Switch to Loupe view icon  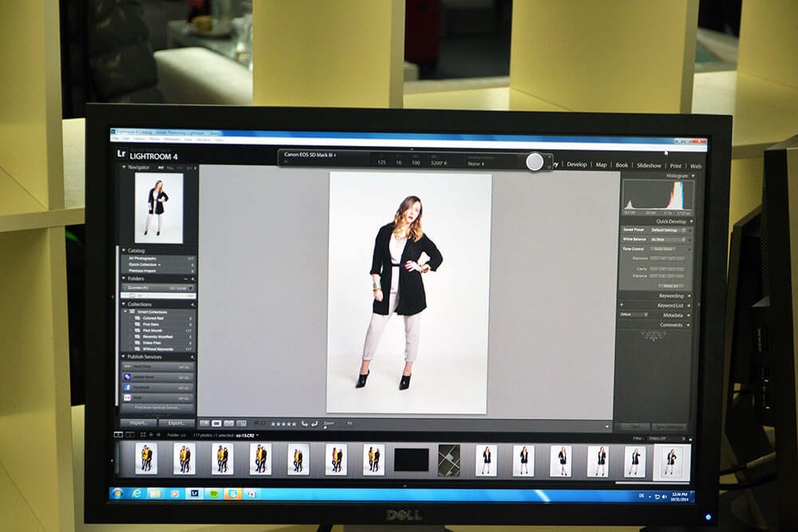[215, 424]
